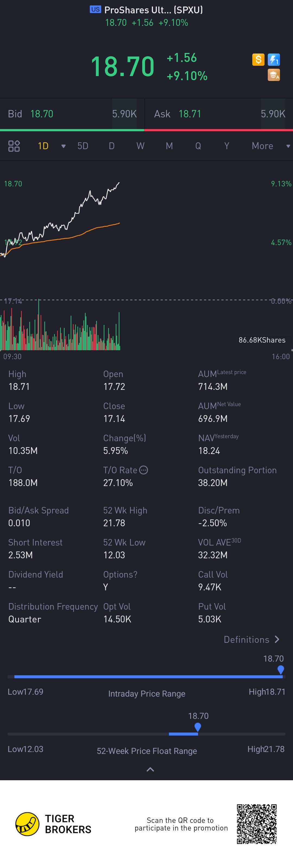The width and height of the screenshot is (293, 868).
Task: Collapse the details with up chevron
Action: (x=150, y=769)
